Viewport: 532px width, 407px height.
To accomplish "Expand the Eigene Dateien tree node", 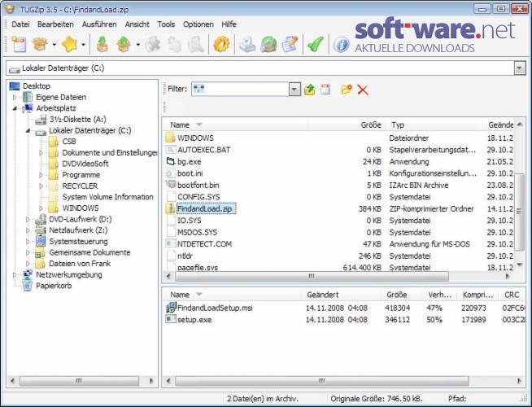I will point(15,98).
